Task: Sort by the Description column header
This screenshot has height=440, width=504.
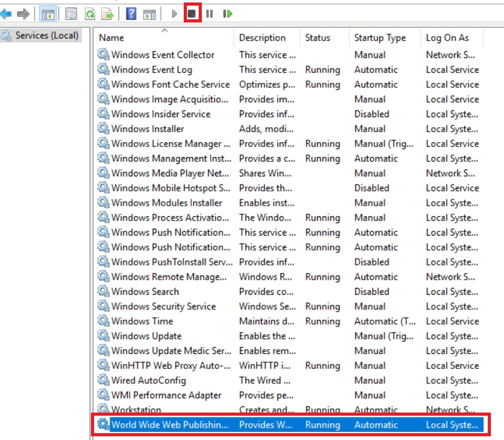Action: click(262, 37)
